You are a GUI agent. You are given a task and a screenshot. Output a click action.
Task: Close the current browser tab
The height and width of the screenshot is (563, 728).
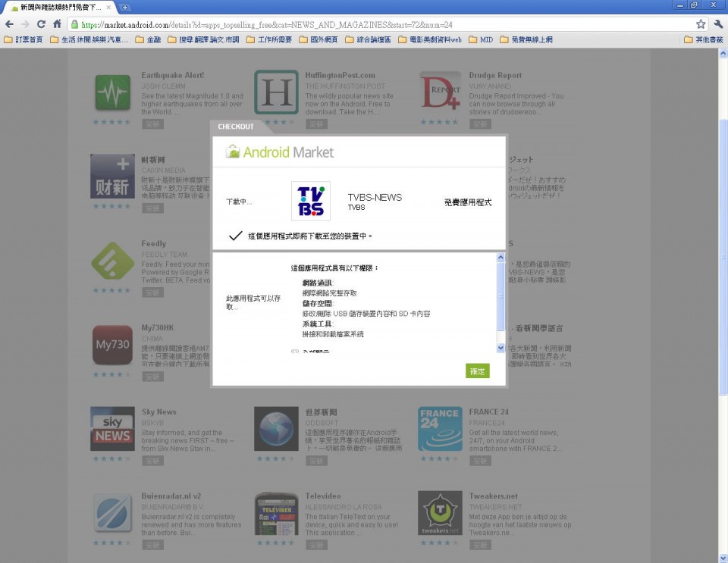click(108, 8)
